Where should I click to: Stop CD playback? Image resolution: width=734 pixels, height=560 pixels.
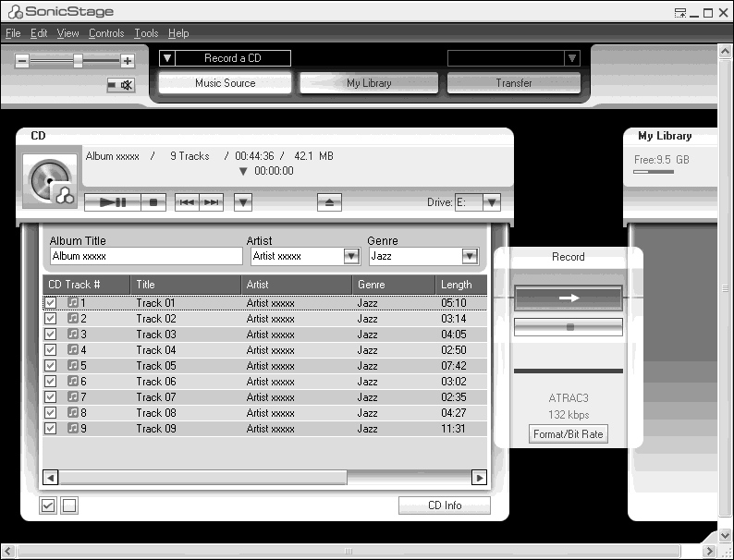tap(153, 202)
